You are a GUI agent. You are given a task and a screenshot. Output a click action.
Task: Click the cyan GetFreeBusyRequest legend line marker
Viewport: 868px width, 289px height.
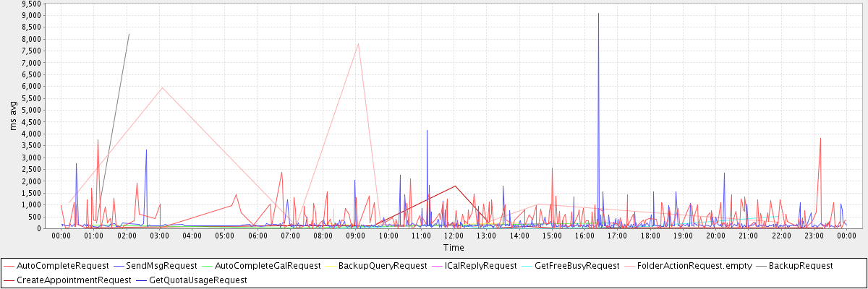[x=526, y=266]
